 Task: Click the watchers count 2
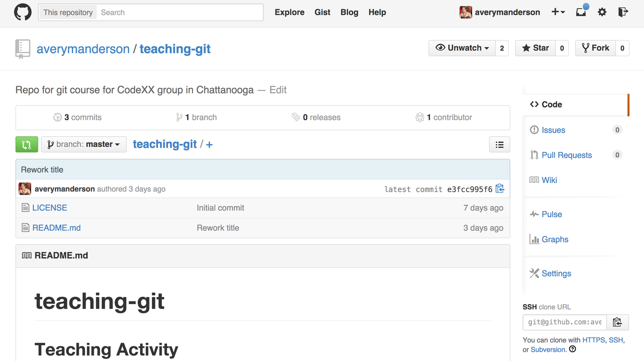pyautogui.click(x=502, y=48)
